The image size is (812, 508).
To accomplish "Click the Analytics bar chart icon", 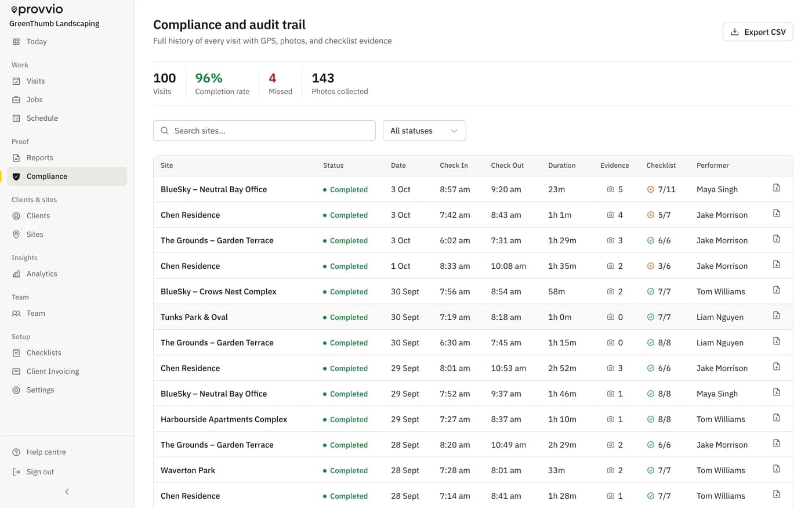I will [x=16, y=274].
